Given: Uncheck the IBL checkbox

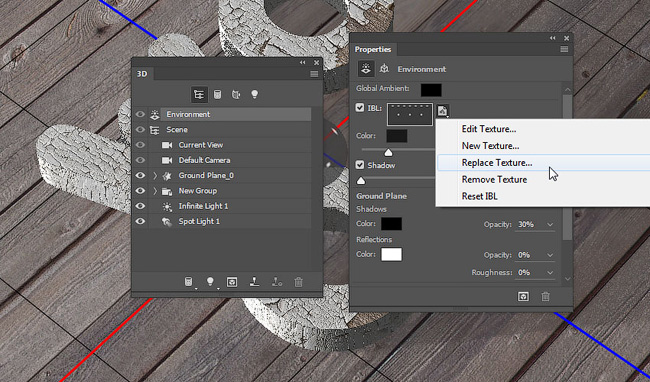Looking at the screenshot, I should [x=360, y=108].
